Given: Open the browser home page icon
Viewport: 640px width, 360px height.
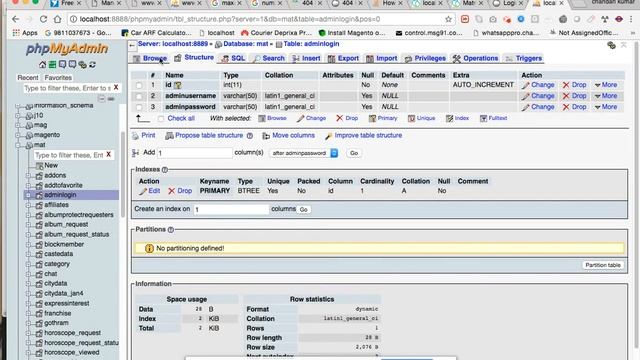Looking at the screenshot, I should coord(58,19).
